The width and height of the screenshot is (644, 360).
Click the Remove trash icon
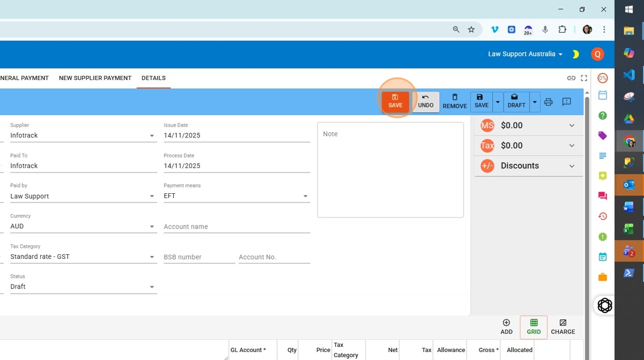[455, 101]
